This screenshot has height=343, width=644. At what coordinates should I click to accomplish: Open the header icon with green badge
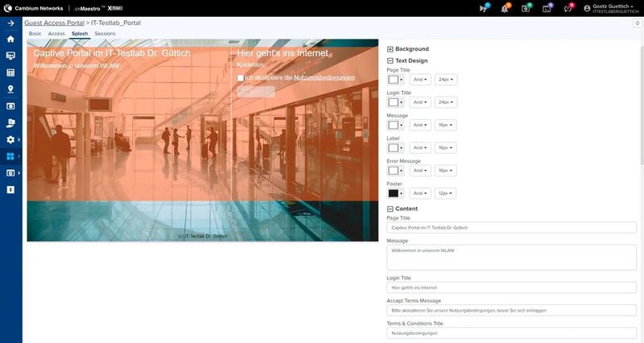pos(526,8)
